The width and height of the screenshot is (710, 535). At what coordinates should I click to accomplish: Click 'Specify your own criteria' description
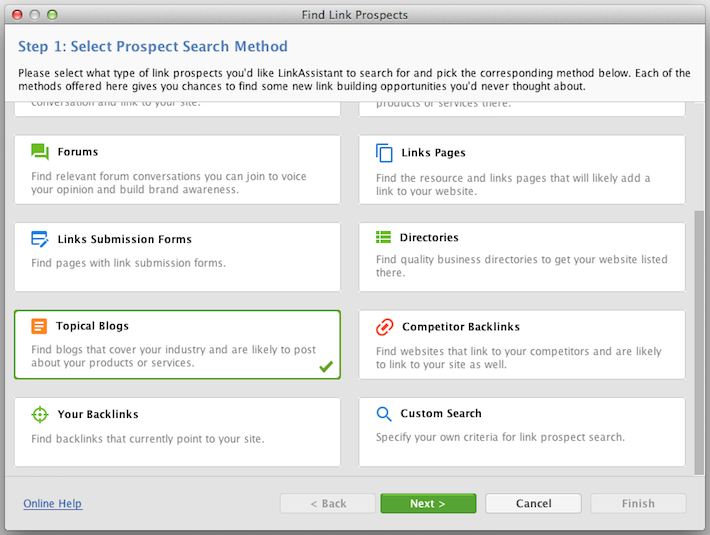coord(500,437)
